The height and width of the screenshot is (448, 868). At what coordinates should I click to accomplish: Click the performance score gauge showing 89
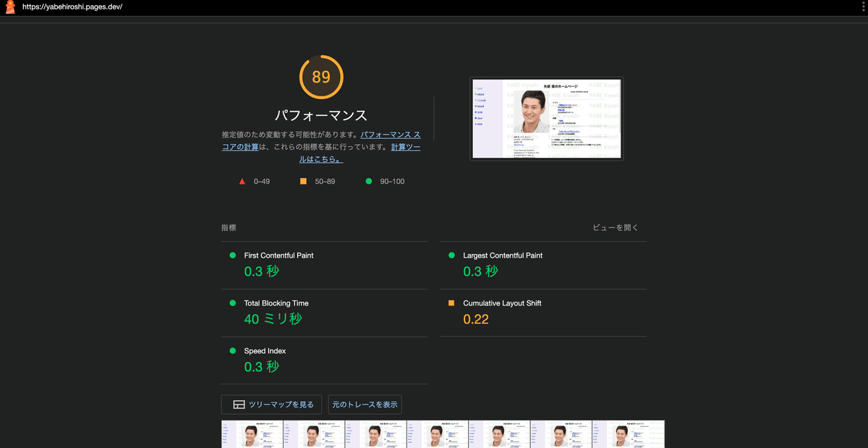(321, 77)
